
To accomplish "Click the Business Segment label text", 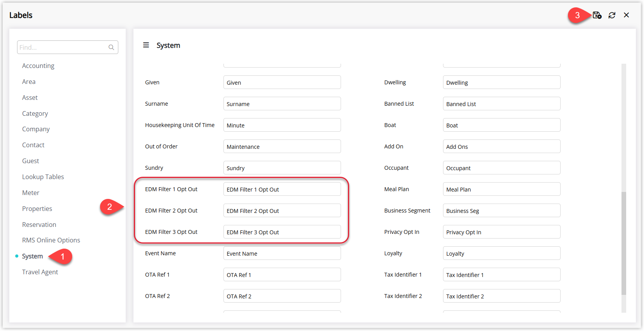I will click(407, 211).
